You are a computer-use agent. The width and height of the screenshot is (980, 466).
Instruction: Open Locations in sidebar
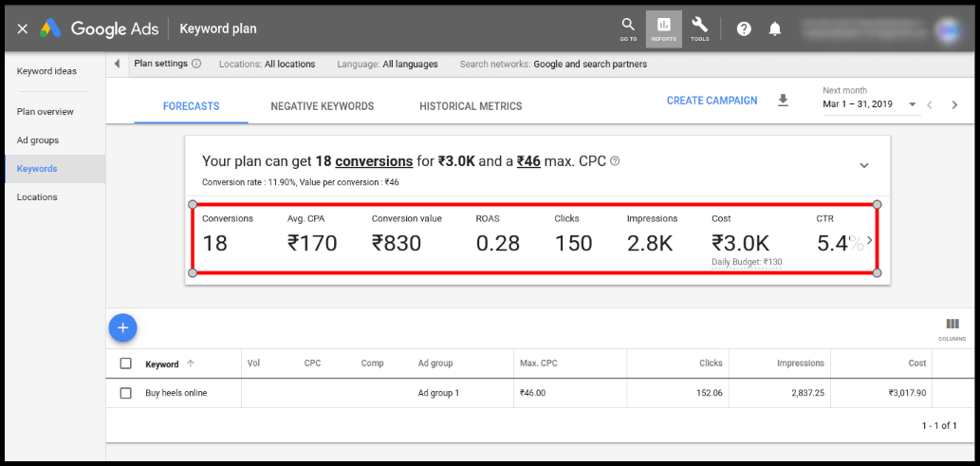(37, 197)
